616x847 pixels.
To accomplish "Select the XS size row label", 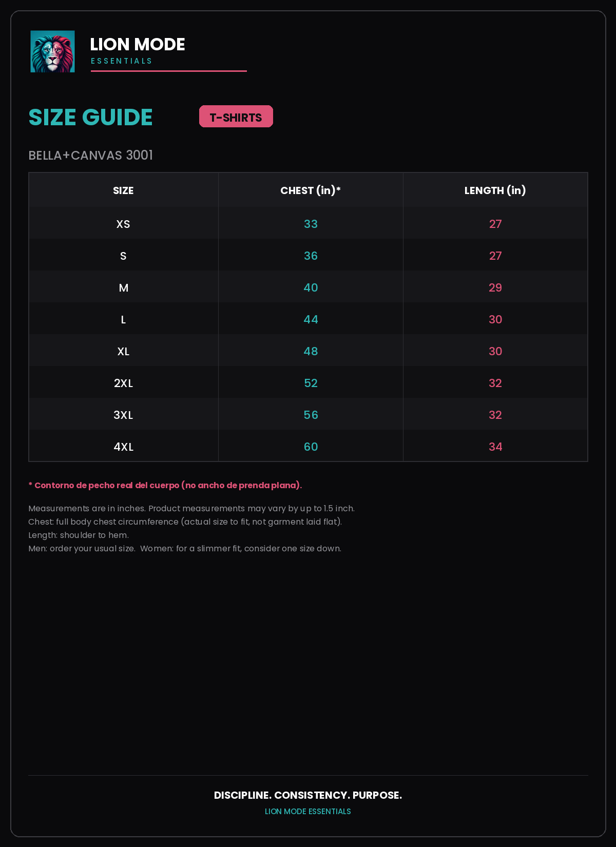I will click(x=123, y=224).
